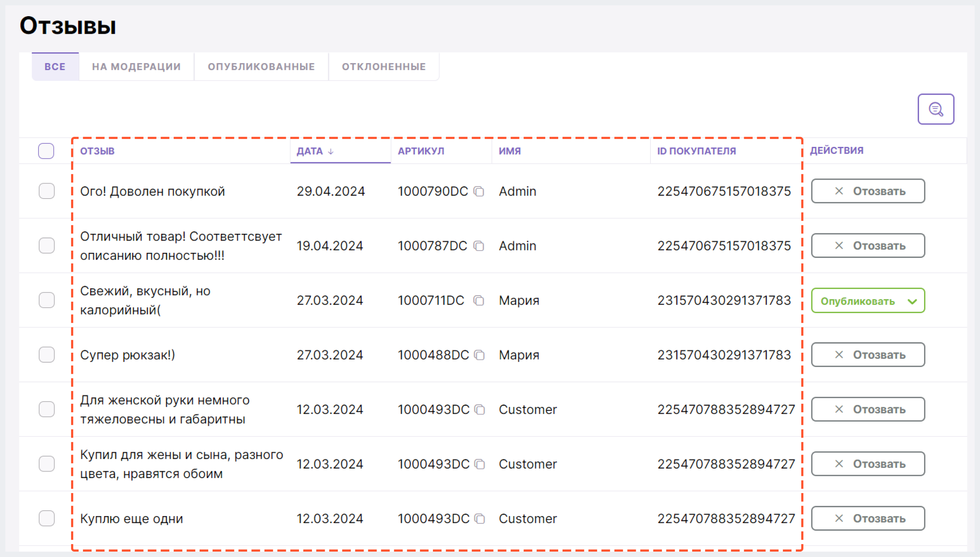This screenshot has height=557, width=980.
Task: Click name Admin in 29.04.2024 row
Action: 517,191
